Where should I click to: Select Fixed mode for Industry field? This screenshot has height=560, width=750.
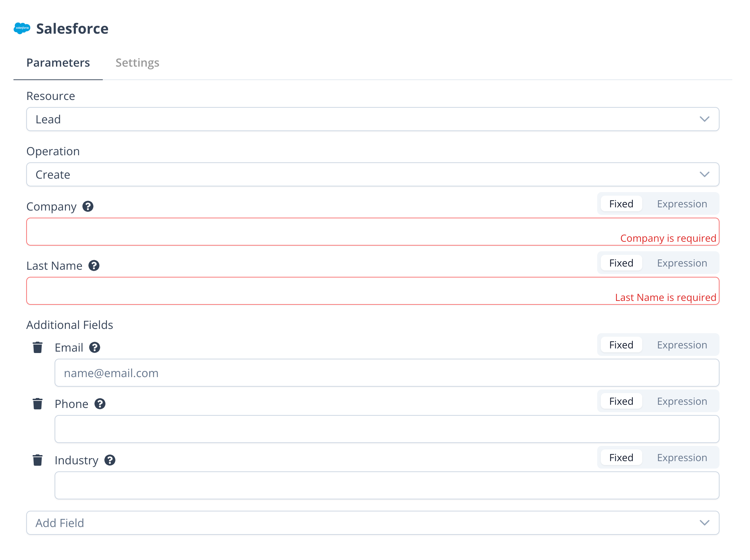[621, 458]
